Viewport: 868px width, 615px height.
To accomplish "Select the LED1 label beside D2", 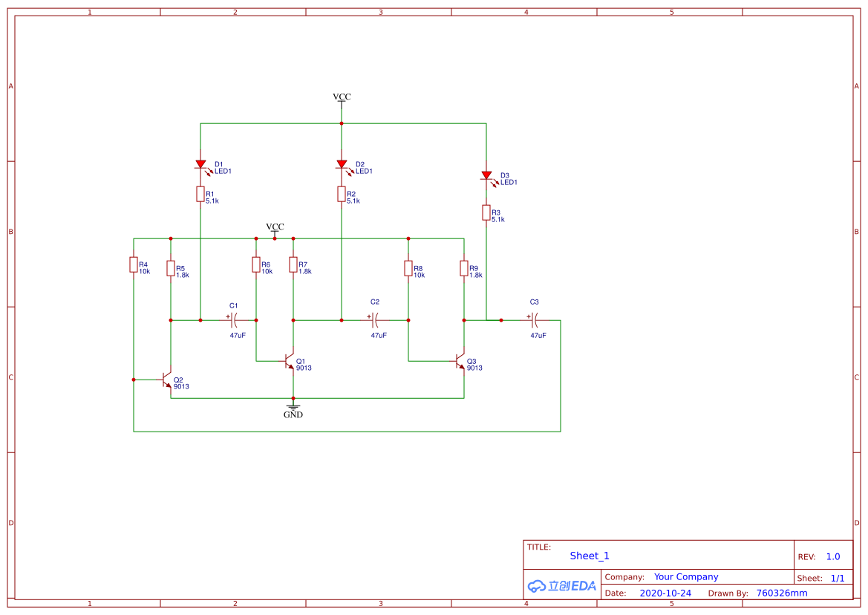I will pos(365,172).
